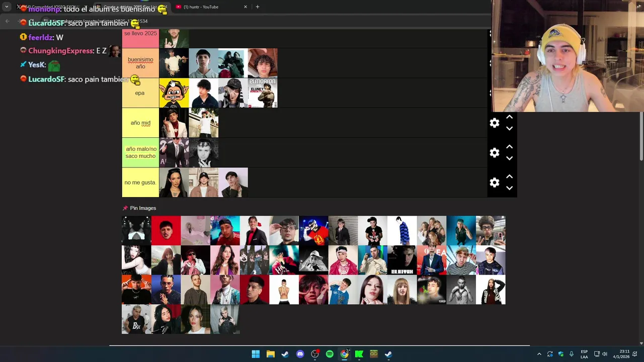Open settings gear for 'año mid' tier
Screen dimensions: 644x362
click(x=495, y=123)
